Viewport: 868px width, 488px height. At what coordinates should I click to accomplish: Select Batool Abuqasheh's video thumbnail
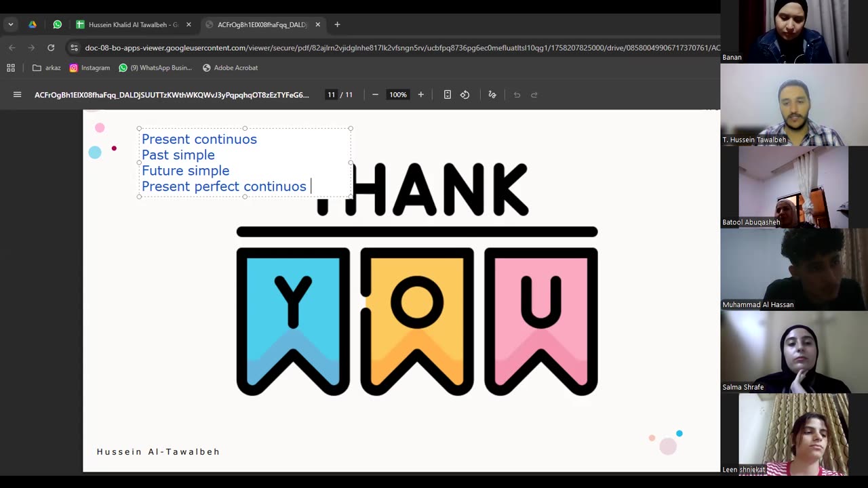tap(794, 187)
